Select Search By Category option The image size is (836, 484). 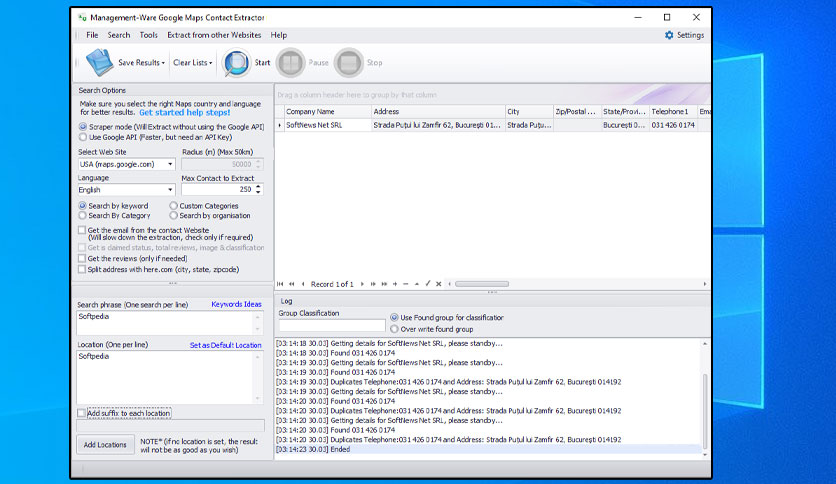click(83, 216)
